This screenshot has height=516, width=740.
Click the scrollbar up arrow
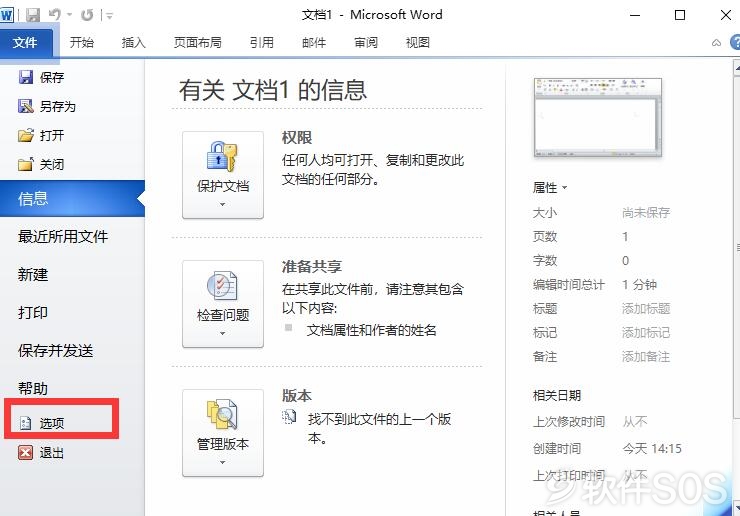(x=737, y=67)
